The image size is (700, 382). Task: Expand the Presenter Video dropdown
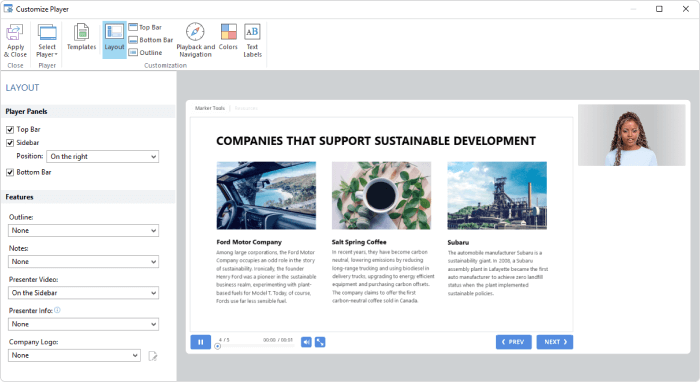[83, 293]
